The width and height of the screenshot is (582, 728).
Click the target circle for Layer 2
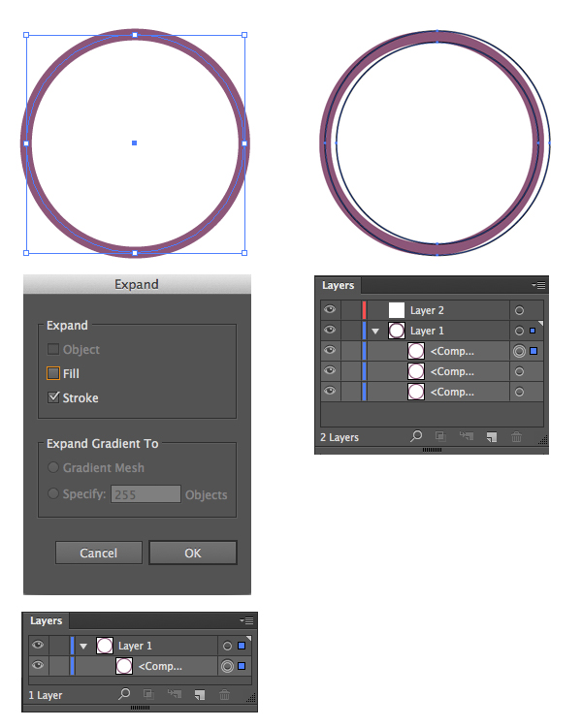coord(519,310)
